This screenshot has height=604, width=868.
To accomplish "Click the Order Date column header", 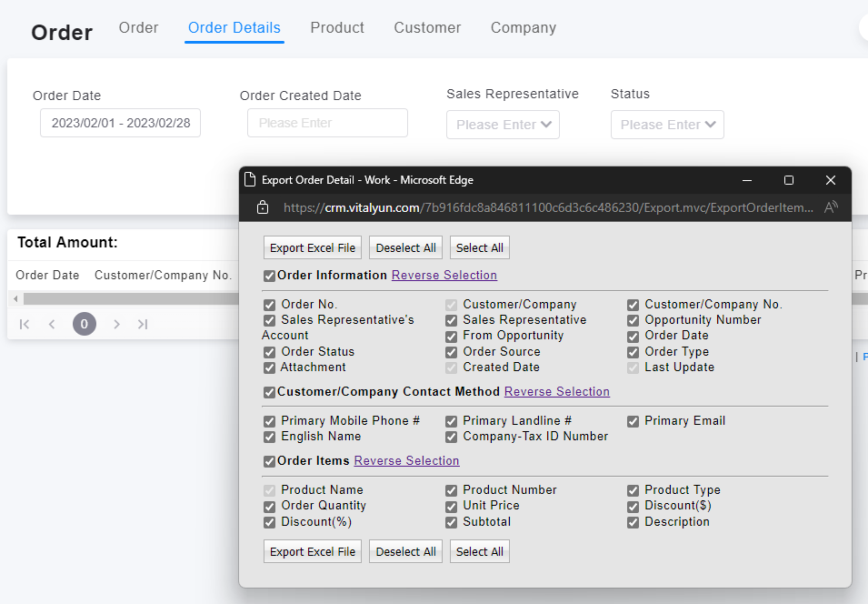I will [47, 275].
